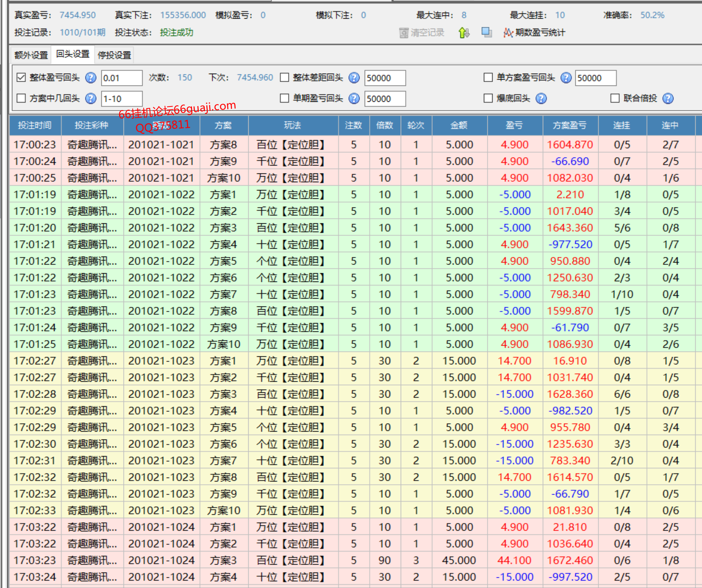The width and height of the screenshot is (702, 588).
Task: Sort by the 连中 column header
Action: (670, 125)
